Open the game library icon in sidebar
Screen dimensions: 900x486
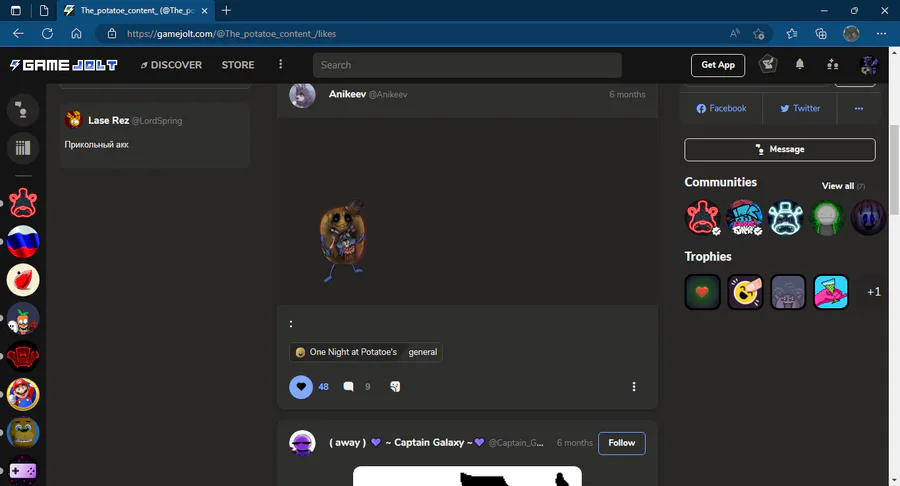22,148
